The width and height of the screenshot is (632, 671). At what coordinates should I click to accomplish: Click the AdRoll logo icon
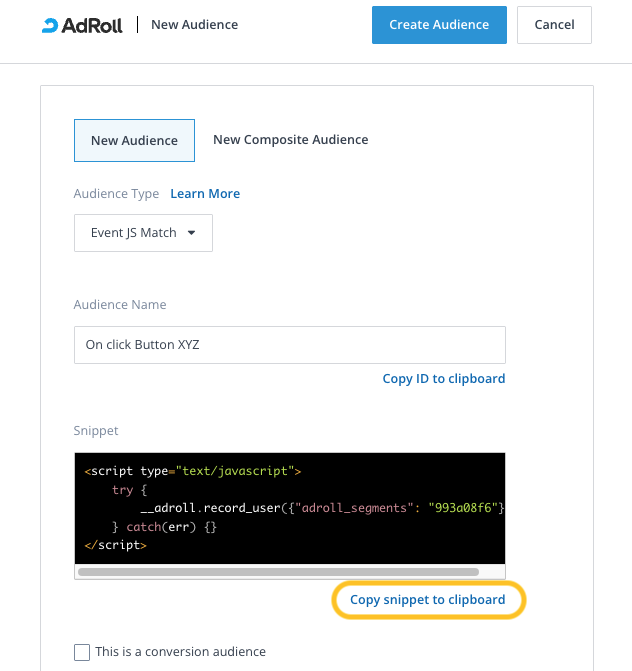[50, 25]
